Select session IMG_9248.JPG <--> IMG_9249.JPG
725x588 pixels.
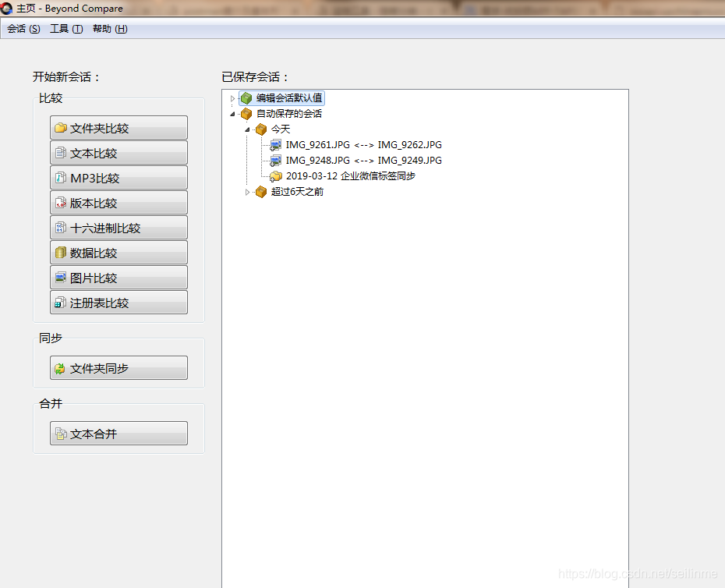tap(363, 161)
